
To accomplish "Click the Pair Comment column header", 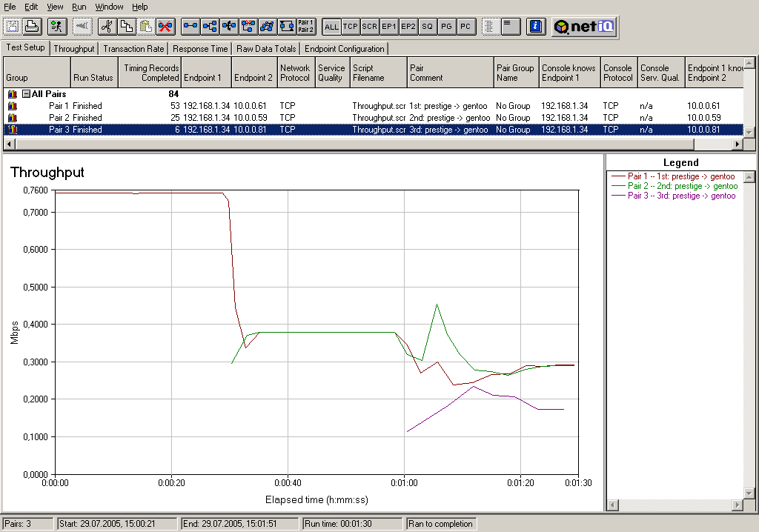I will click(x=450, y=73).
